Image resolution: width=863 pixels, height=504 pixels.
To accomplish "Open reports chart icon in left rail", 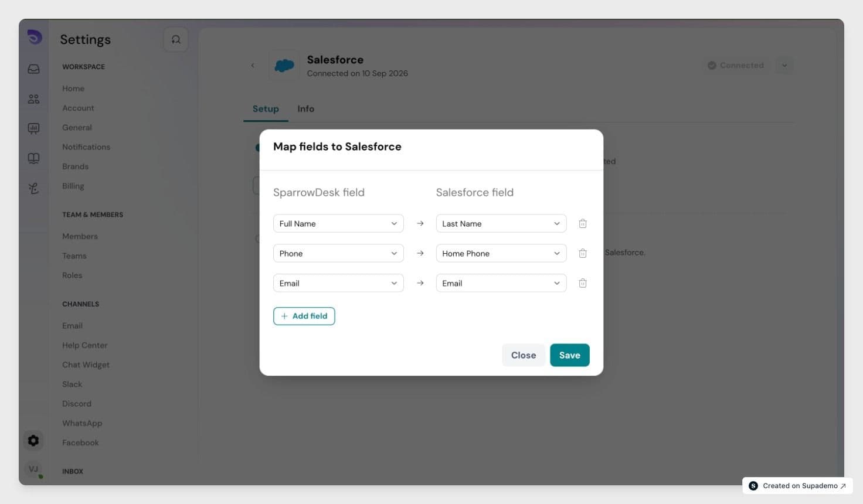I will click(34, 128).
